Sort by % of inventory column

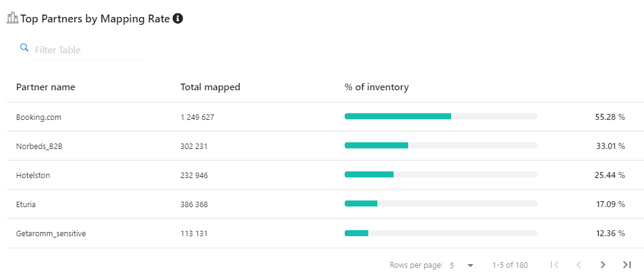tap(376, 87)
